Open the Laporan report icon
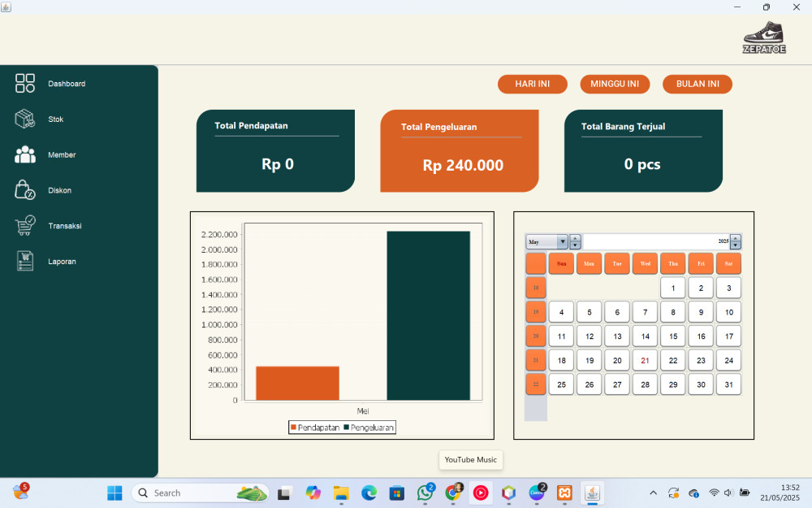The width and height of the screenshot is (812, 508). coord(25,261)
